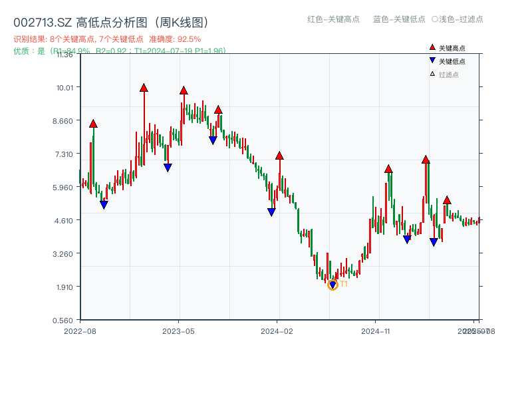Viewport: 532px width, 399px height.
Task: Click the 2024-02 x-axis label
Action: (278, 331)
